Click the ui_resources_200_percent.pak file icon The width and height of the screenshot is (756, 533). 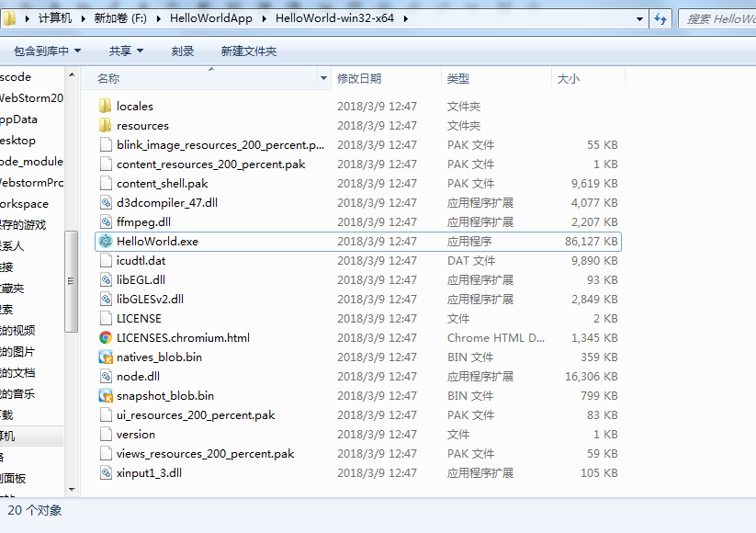coord(106,414)
